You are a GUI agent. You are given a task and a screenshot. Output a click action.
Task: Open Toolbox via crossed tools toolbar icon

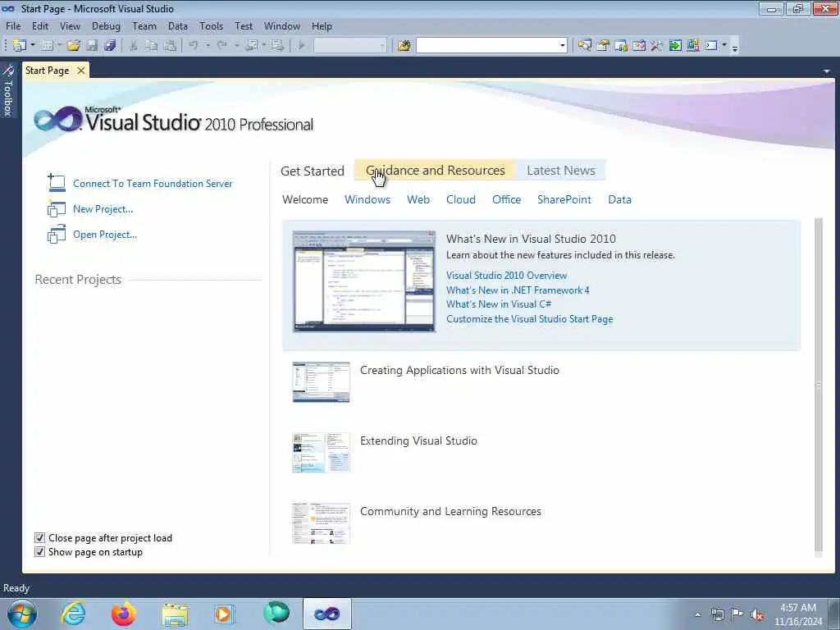656,46
